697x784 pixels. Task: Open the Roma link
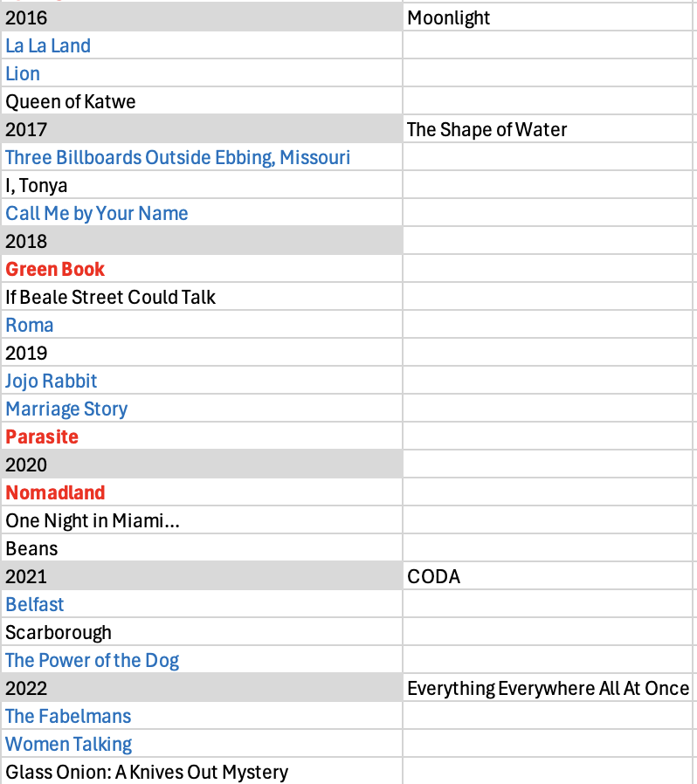(x=30, y=325)
